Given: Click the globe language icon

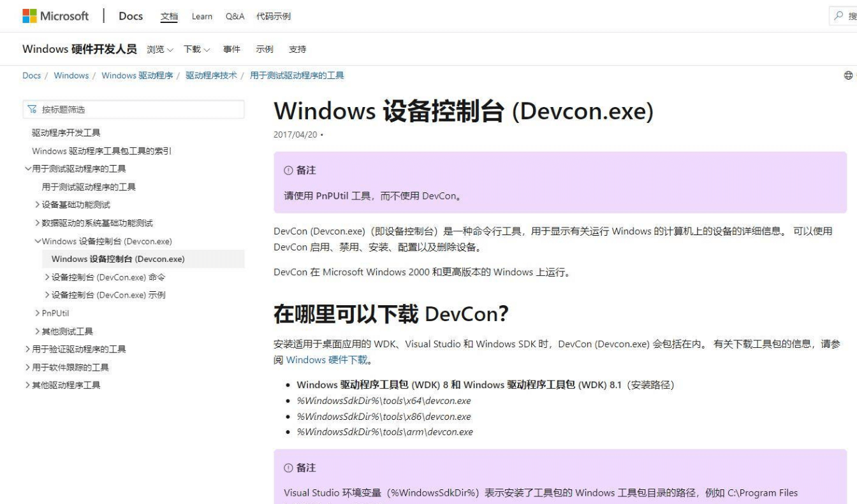Looking at the screenshot, I should pyautogui.click(x=848, y=75).
